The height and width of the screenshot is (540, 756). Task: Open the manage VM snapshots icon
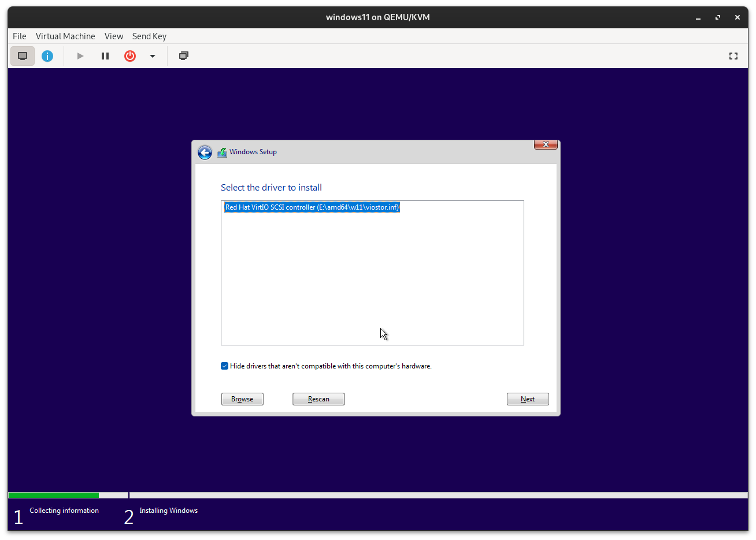coord(184,56)
